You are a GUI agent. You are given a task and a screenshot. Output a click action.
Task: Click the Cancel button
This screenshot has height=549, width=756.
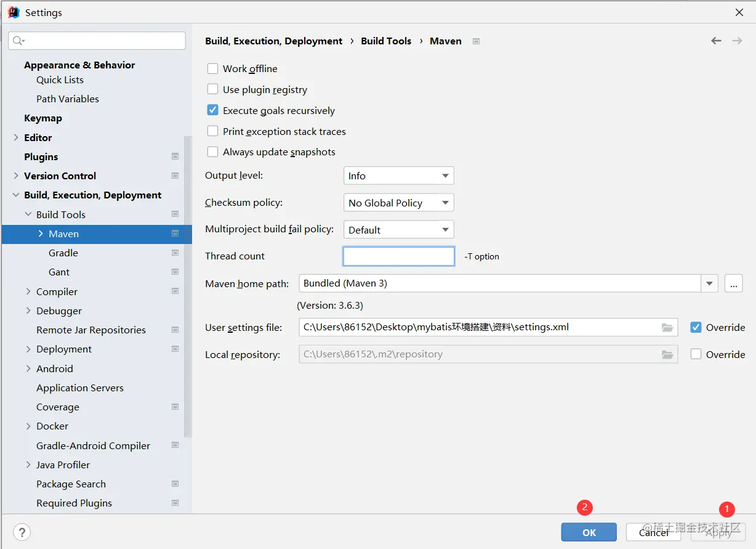coord(654,532)
